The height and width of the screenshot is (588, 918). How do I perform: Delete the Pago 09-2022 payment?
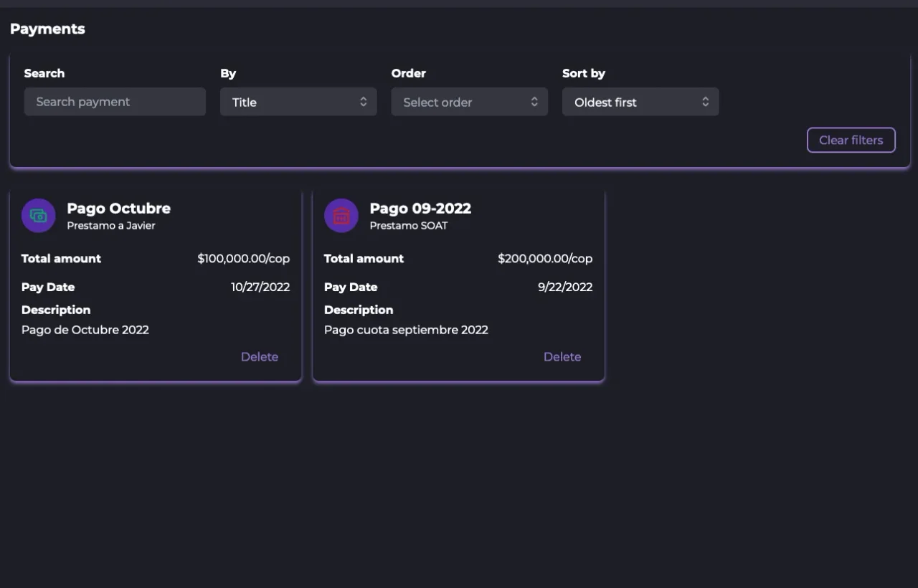point(562,356)
